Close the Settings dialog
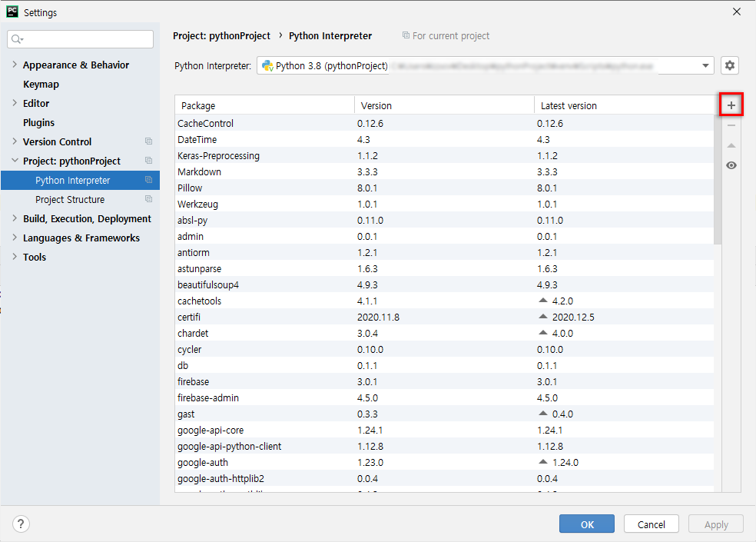The height and width of the screenshot is (542, 756). 737,12
